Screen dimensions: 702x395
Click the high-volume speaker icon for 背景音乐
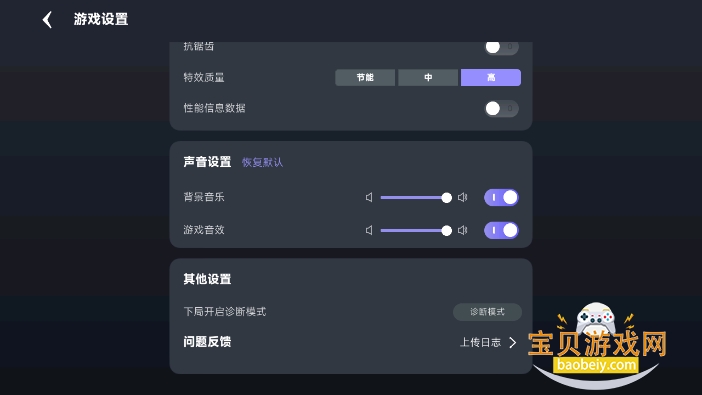(x=462, y=198)
